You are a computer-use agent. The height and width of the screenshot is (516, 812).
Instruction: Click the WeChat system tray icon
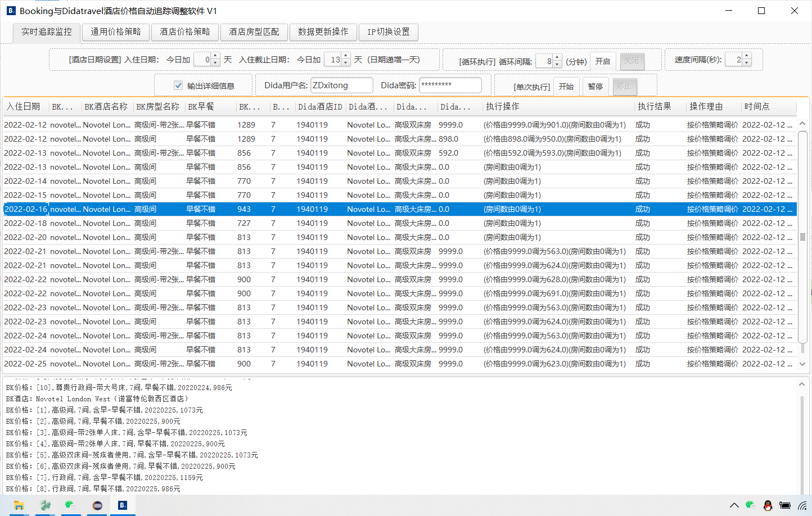[x=750, y=505]
